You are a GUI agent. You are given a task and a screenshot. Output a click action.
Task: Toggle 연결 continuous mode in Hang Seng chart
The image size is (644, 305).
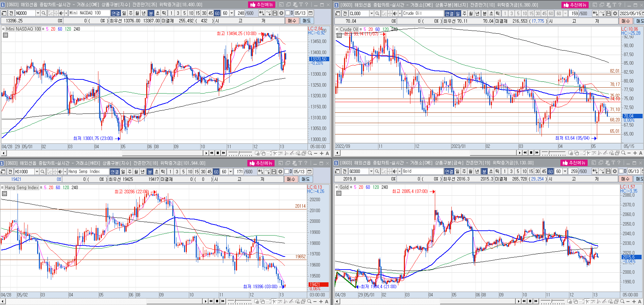tap(115, 171)
